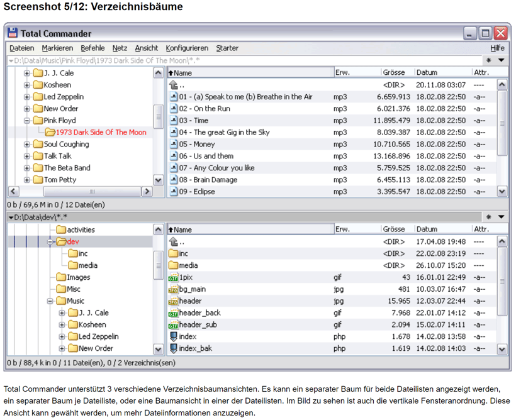This screenshot has width=516, height=420.
Task: Click the up-directory arrow icon in top list
Action: point(174,85)
